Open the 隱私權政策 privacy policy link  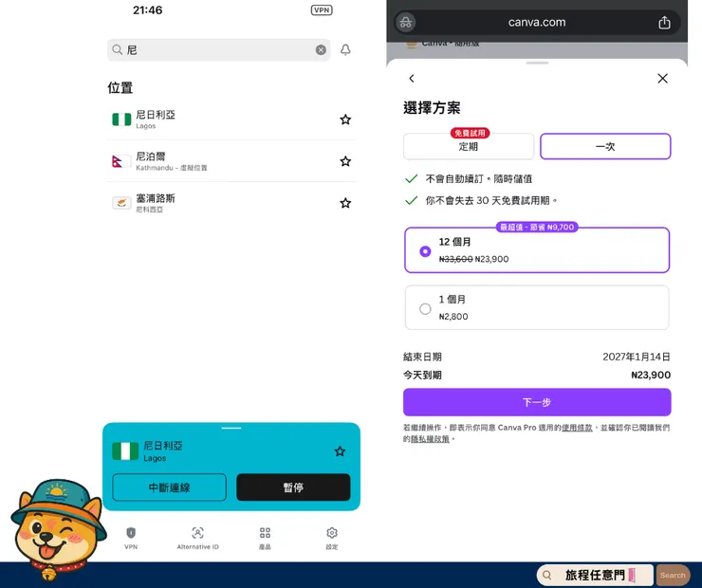click(430, 439)
